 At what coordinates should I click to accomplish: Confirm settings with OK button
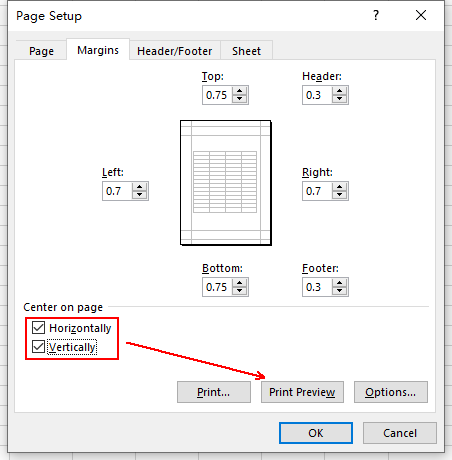[x=316, y=433]
